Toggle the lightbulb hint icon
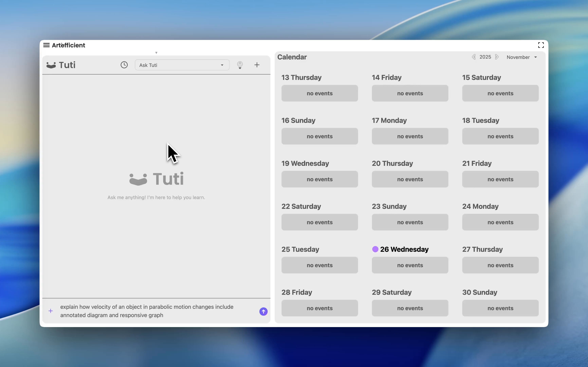The image size is (588, 367). click(240, 65)
